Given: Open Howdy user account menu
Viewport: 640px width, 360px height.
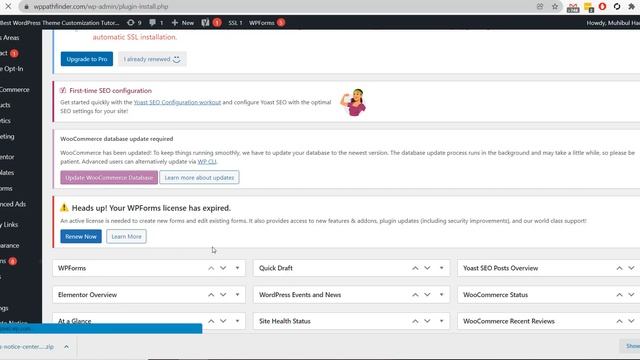Looking at the screenshot, I should (613, 22).
